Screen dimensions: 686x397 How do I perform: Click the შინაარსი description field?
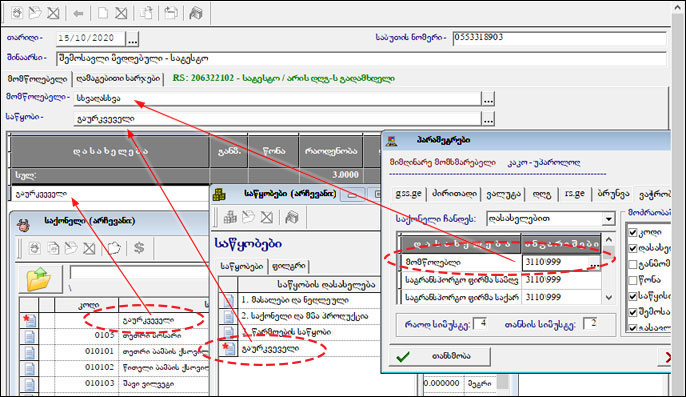pyautogui.click(x=361, y=59)
